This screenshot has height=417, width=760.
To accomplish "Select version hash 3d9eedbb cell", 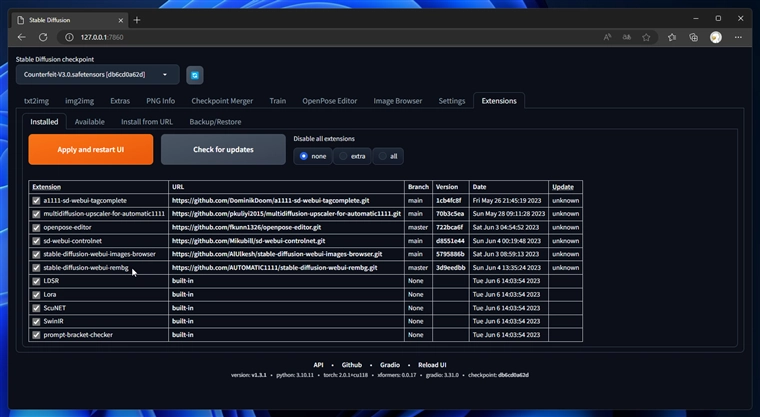I will pyautogui.click(x=451, y=268).
